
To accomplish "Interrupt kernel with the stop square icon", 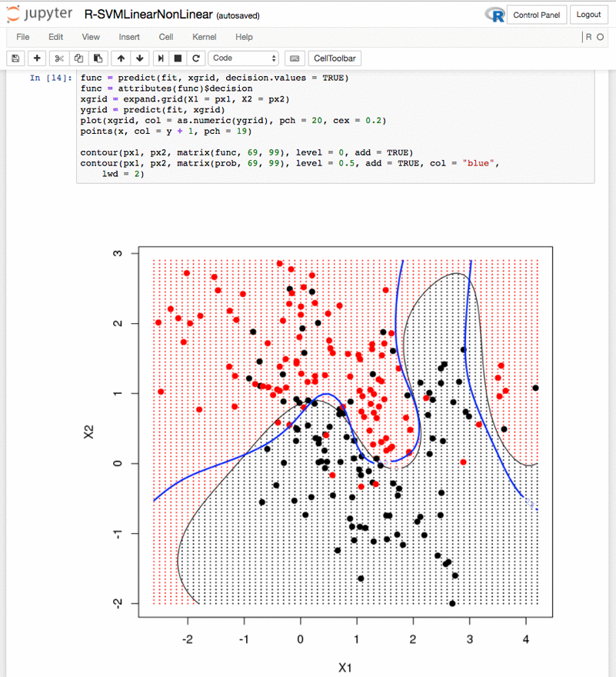I will [178, 58].
